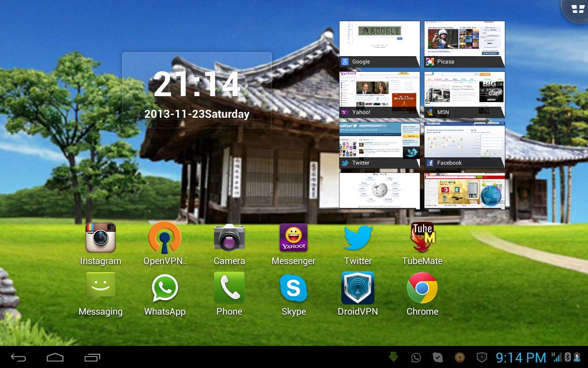Launch WhatsApp from the home screen

(x=165, y=288)
